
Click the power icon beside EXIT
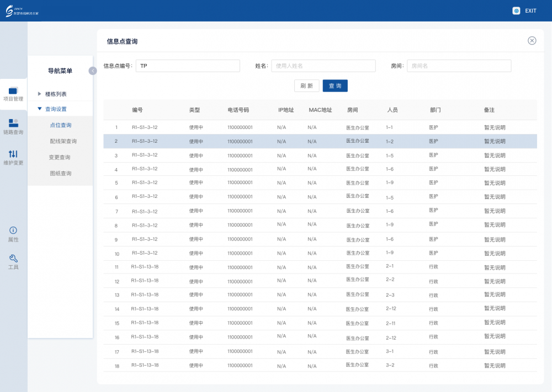point(516,11)
